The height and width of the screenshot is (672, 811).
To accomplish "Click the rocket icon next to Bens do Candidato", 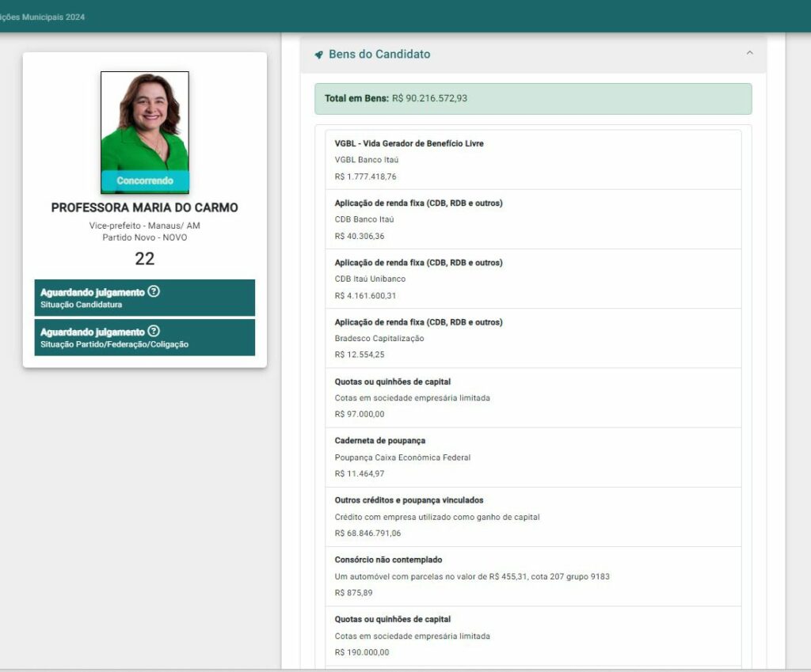I will click(x=319, y=55).
